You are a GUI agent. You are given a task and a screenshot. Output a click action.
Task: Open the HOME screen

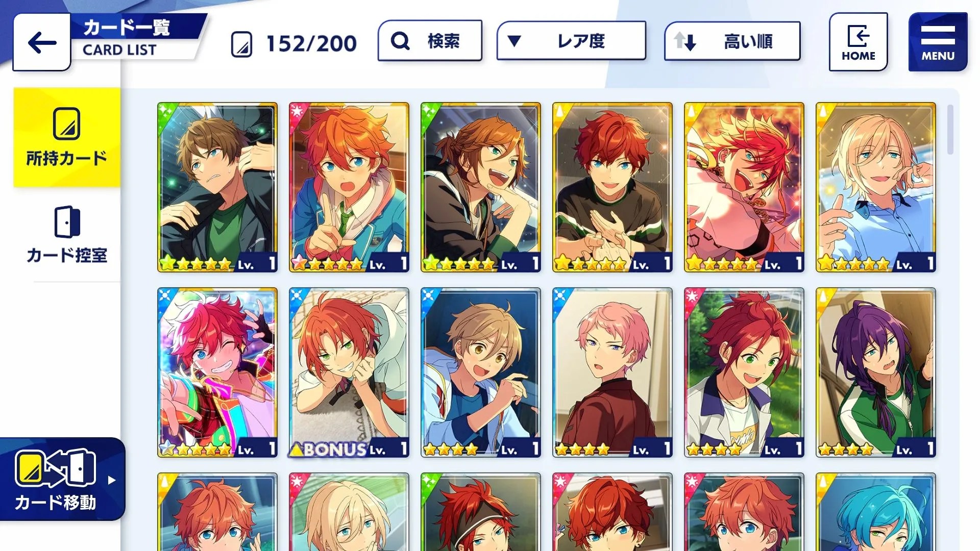coord(858,42)
